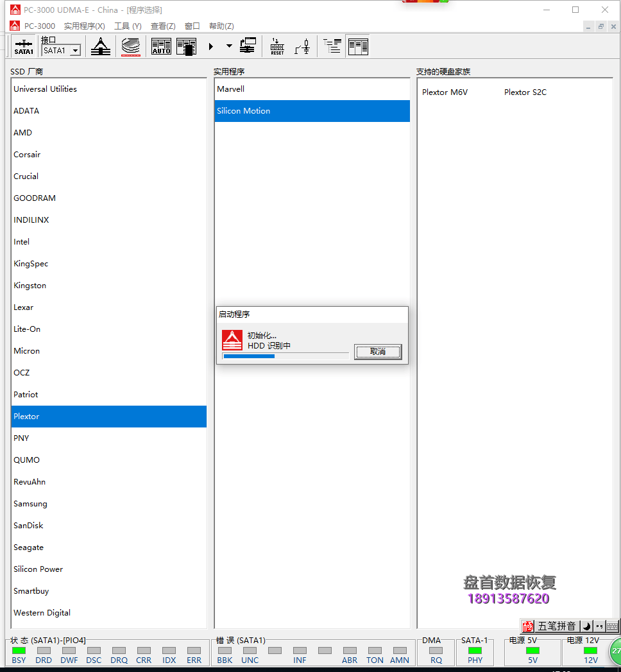Toggle the IME punctuation mode icon
621x672 pixels.
pyautogui.click(x=599, y=626)
